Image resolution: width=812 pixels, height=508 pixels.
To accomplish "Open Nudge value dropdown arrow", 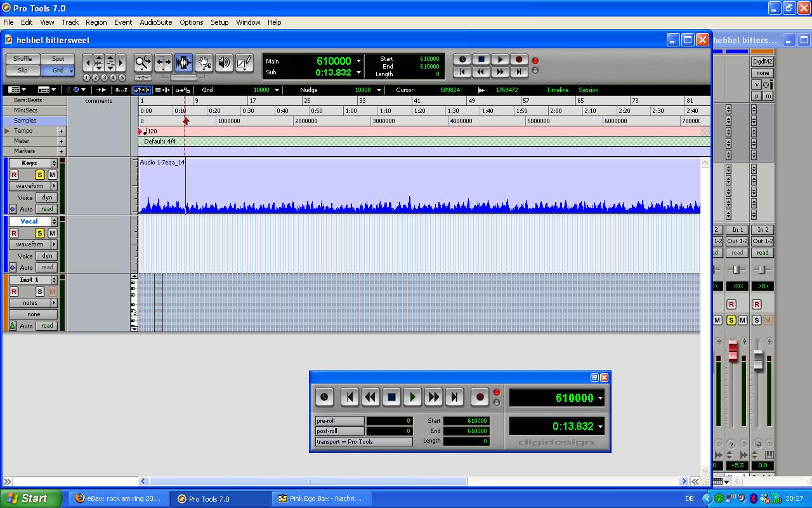I will coord(379,90).
